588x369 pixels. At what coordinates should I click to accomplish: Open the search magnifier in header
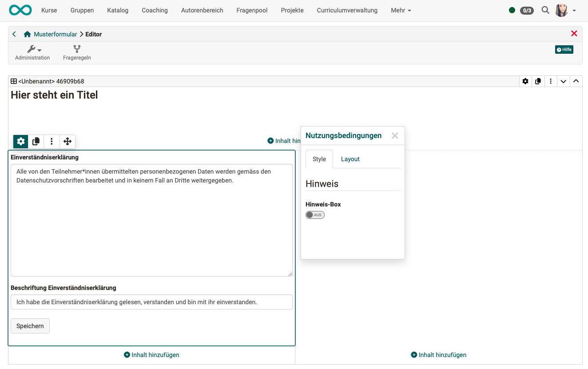coord(545,10)
